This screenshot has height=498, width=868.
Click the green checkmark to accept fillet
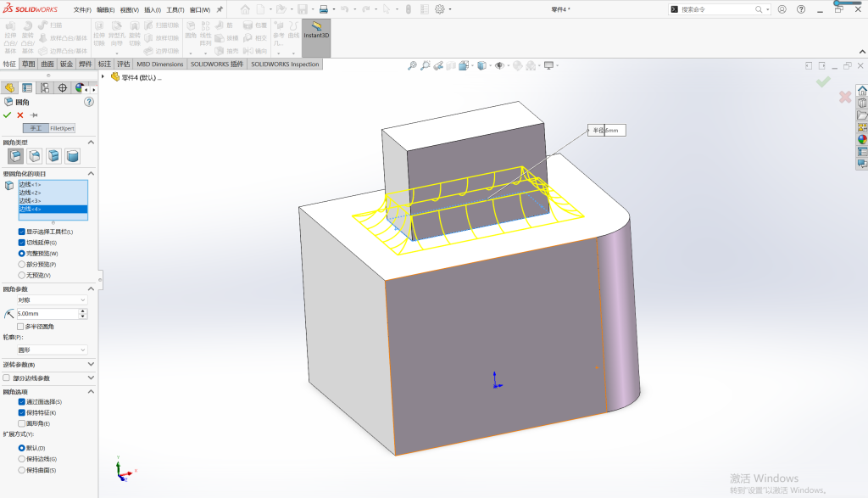(7, 115)
